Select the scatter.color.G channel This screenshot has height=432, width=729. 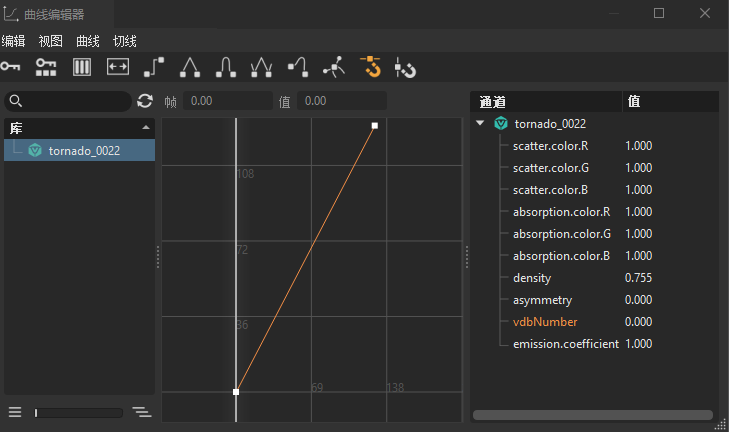(551, 168)
